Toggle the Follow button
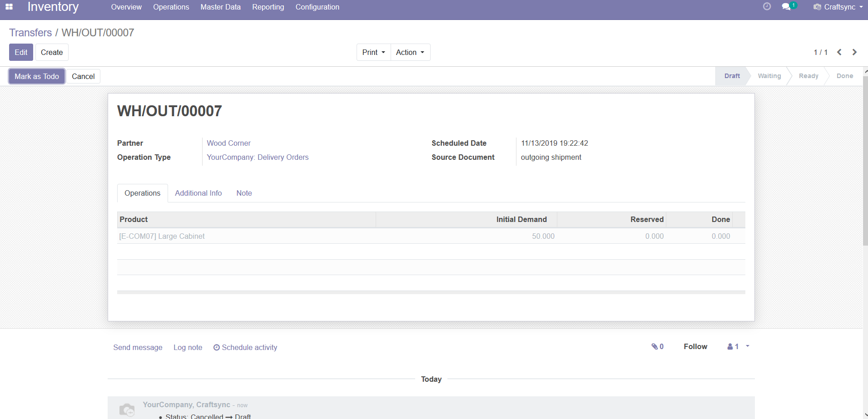This screenshot has height=419, width=868. (695, 346)
